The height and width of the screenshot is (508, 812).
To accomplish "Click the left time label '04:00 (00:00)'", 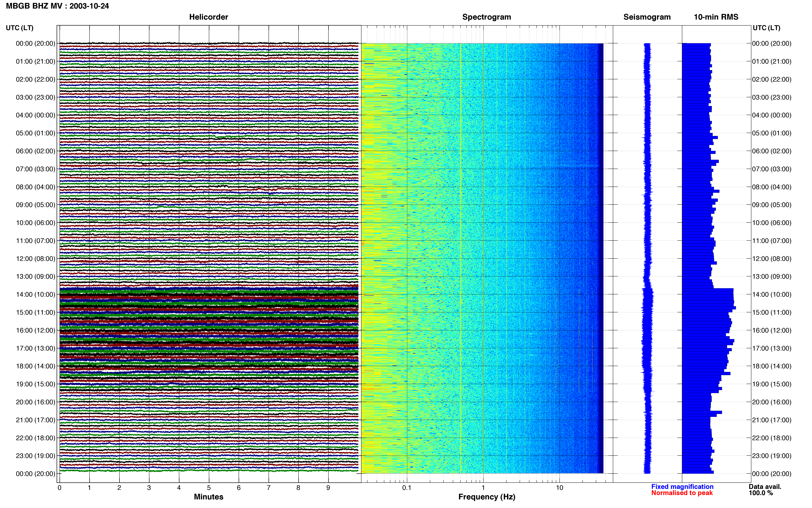I will (x=36, y=115).
